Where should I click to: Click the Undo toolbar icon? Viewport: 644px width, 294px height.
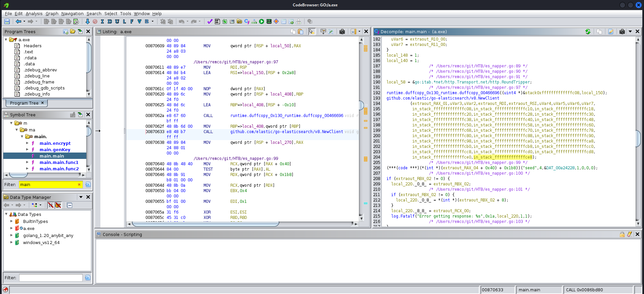[x=182, y=21]
